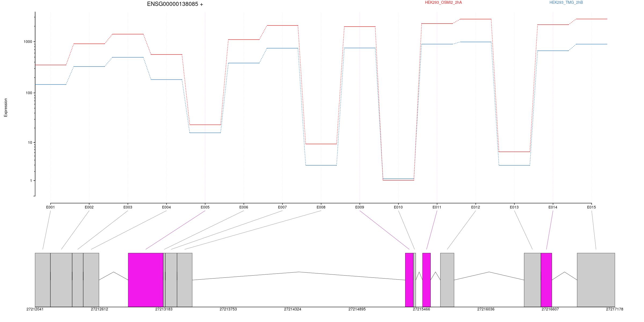Click the red line segment above E013
Viewport: 644px width, 322px height.
click(x=514, y=152)
